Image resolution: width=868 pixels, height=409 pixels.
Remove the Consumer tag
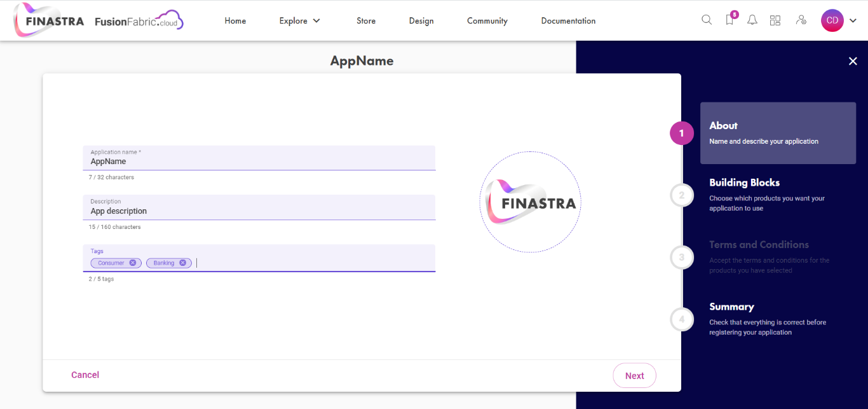(x=133, y=263)
